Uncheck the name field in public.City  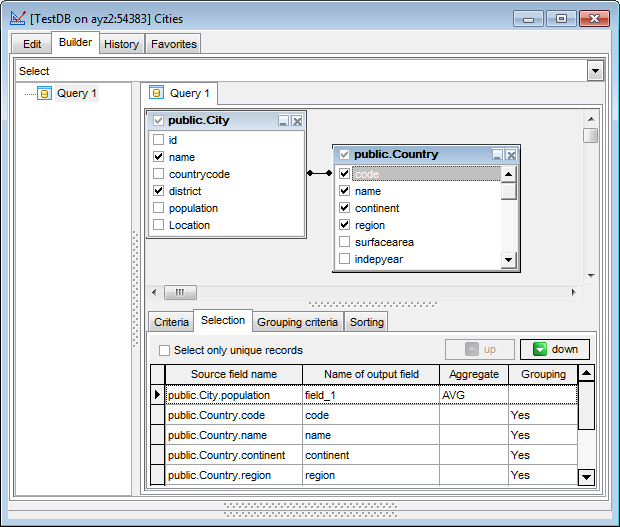click(x=158, y=157)
